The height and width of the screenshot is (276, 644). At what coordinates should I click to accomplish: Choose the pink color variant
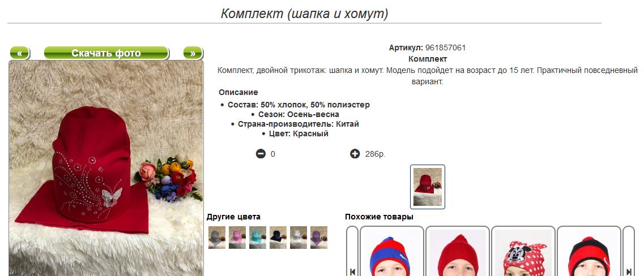[237, 238]
